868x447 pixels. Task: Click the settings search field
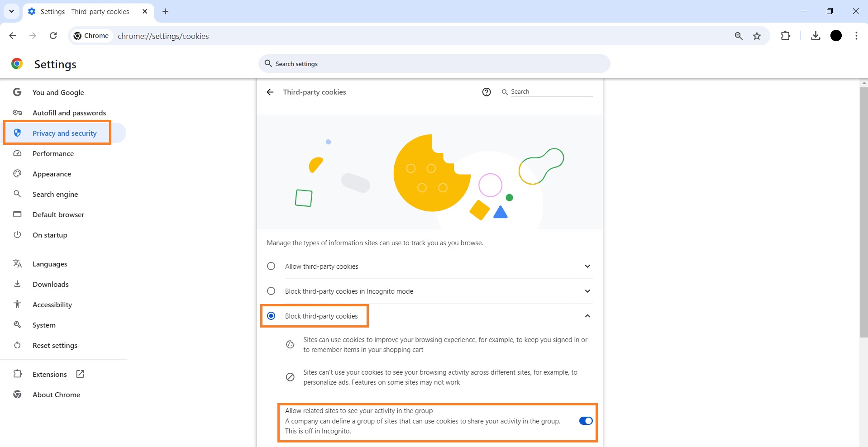click(x=434, y=63)
